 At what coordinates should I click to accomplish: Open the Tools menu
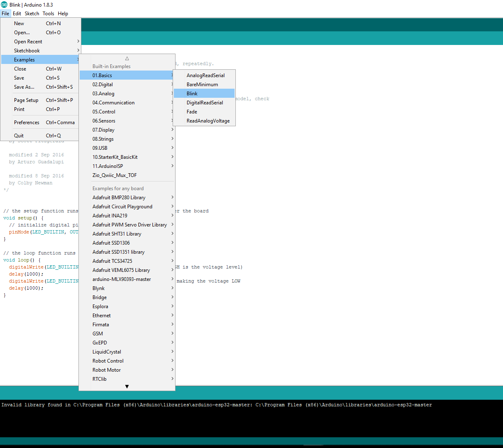48,14
